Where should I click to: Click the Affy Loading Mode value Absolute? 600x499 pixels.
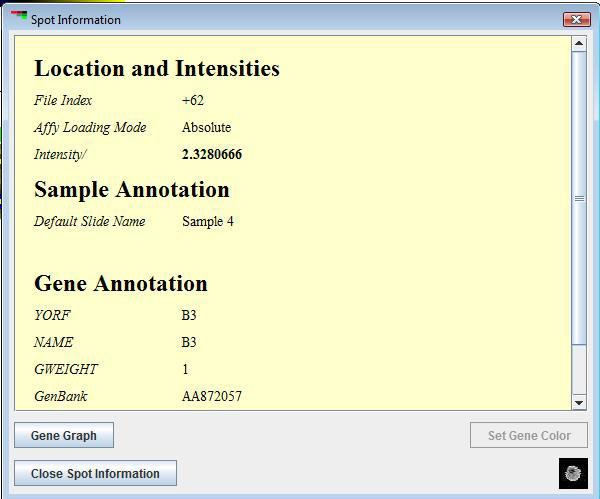point(207,128)
